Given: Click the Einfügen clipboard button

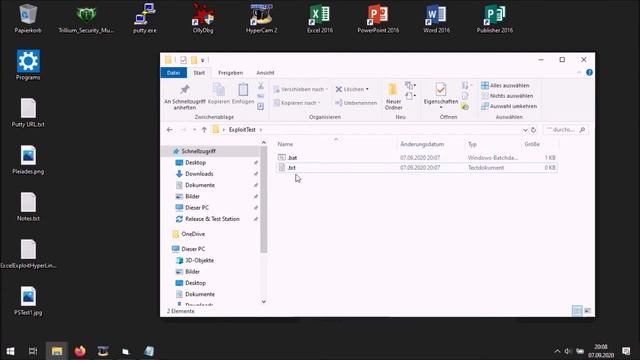Looking at the screenshot, I should tap(243, 94).
